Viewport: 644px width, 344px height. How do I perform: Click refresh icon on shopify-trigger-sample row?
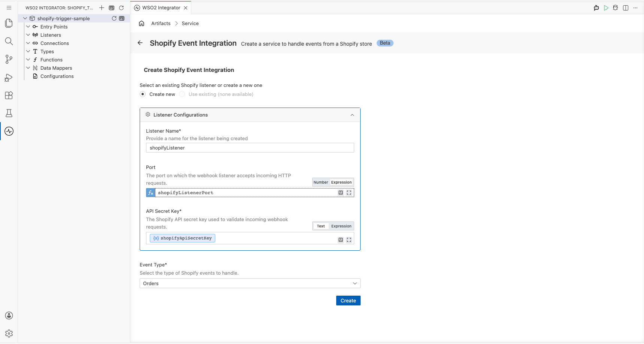114,18
